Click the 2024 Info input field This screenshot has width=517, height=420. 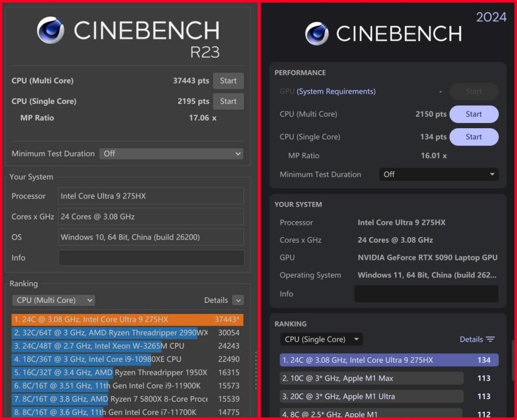tap(426, 294)
